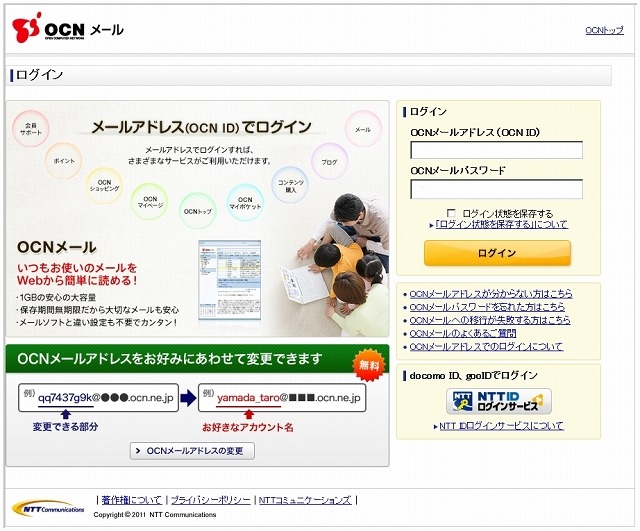
Task: Click the NTT ID ログインサービス button
Action: (x=499, y=401)
